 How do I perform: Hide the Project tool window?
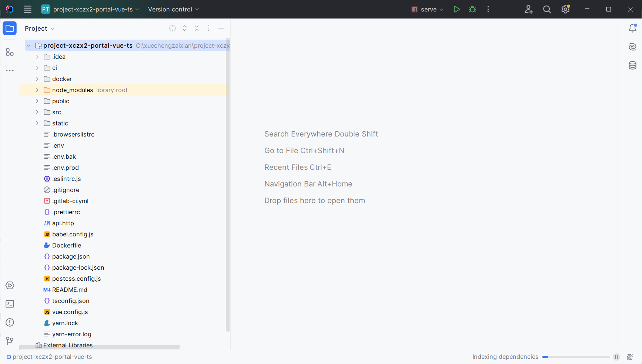click(221, 28)
